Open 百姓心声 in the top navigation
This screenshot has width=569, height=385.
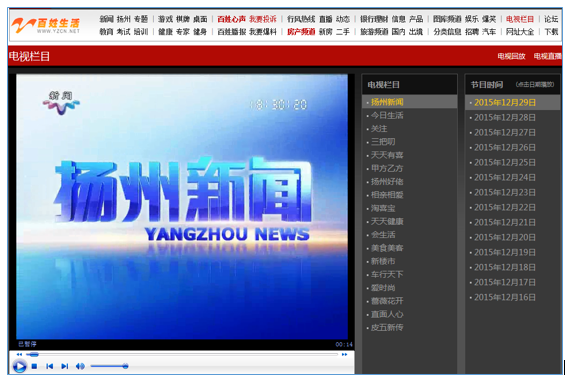coord(231,19)
